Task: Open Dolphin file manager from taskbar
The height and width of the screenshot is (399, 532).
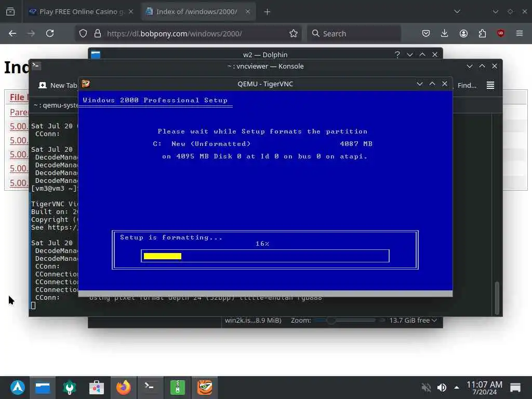Action: pyautogui.click(x=43, y=388)
